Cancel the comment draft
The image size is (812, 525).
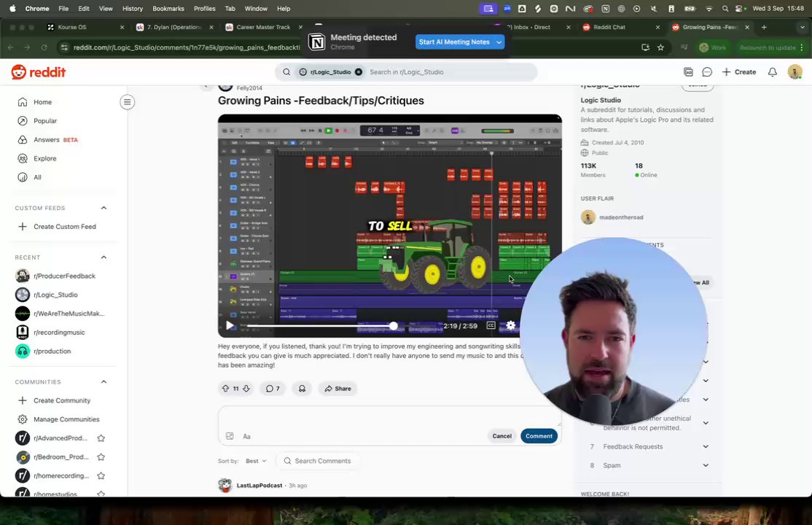tap(501, 436)
